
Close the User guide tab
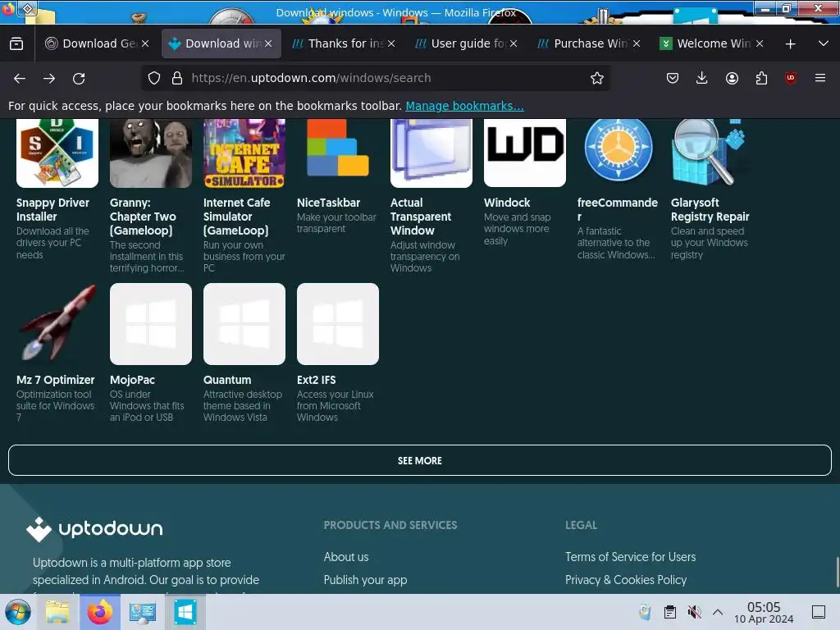[514, 44]
